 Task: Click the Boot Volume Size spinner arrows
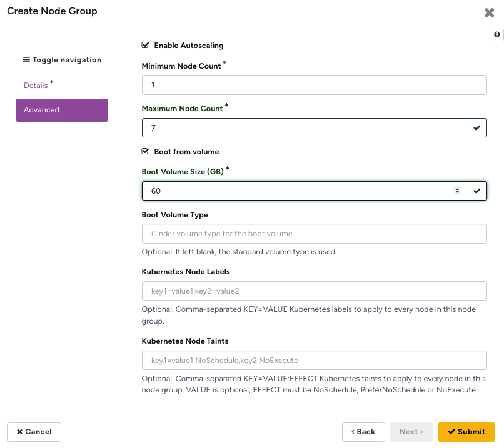pos(457,191)
